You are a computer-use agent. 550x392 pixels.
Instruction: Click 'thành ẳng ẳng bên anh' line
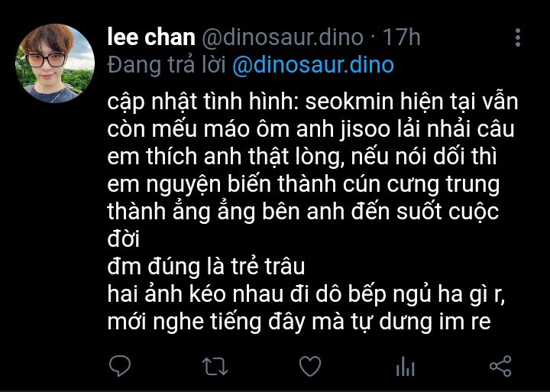click(303, 212)
